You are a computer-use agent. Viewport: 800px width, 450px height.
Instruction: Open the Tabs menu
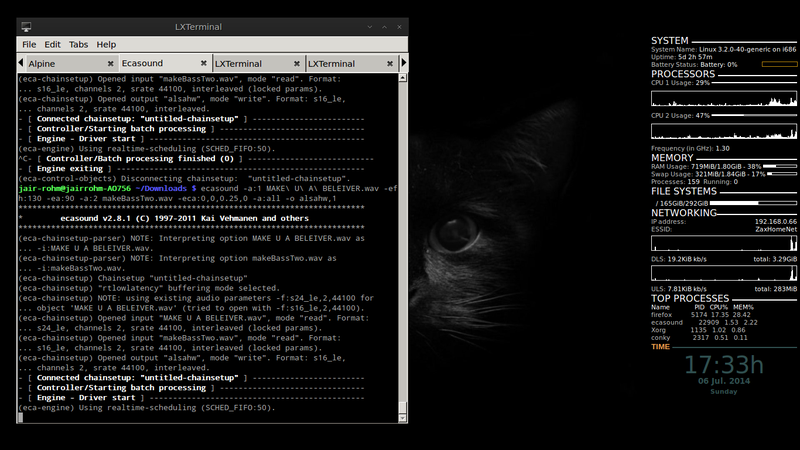point(78,44)
